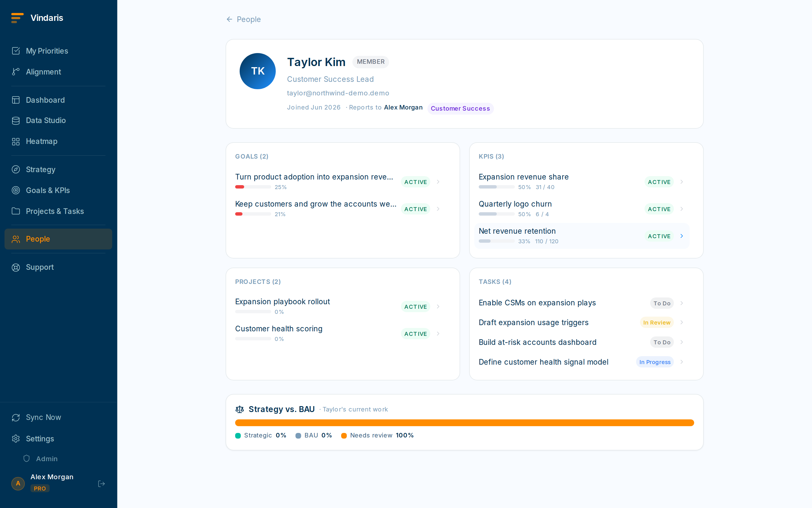
Task: Open Projects & Tasks from the sidebar
Action: 58,211
